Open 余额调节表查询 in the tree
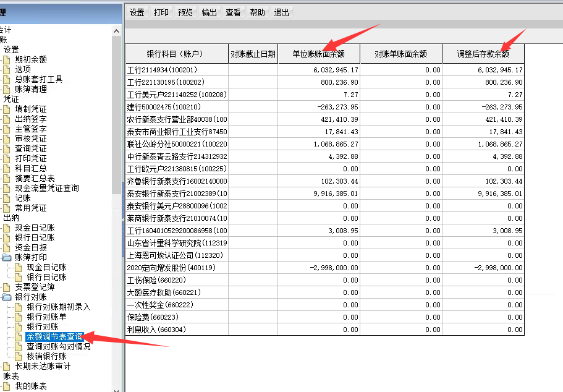Image resolution: width=563 pixels, height=392 pixels. click(54, 336)
